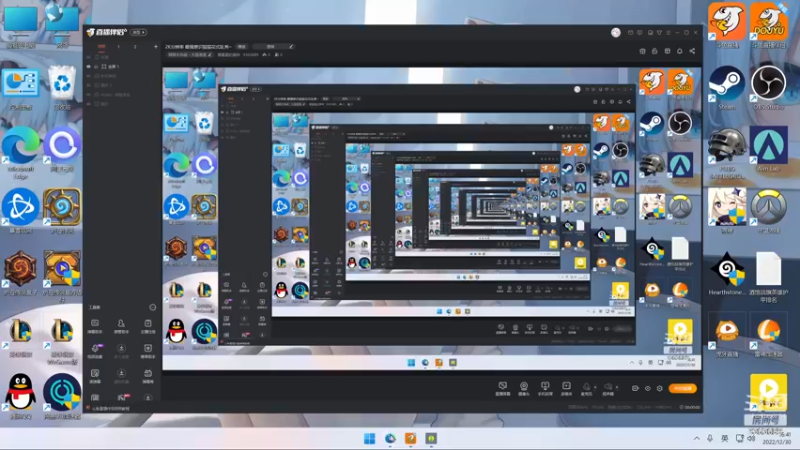Viewport: 800px width, 450px height.
Task: Toggle the preview eye icon in bottom toolbar
Action: coord(647,388)
